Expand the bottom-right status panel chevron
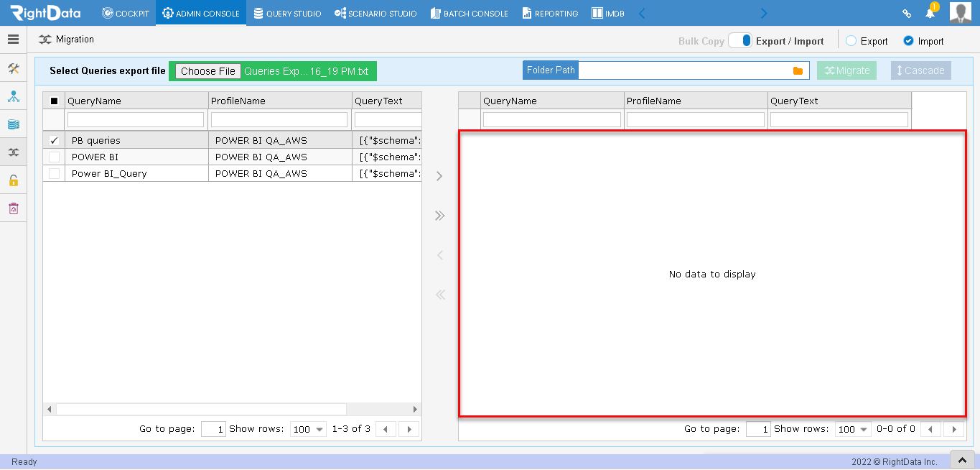Screen dimensions: 980x470 [963, 460]
